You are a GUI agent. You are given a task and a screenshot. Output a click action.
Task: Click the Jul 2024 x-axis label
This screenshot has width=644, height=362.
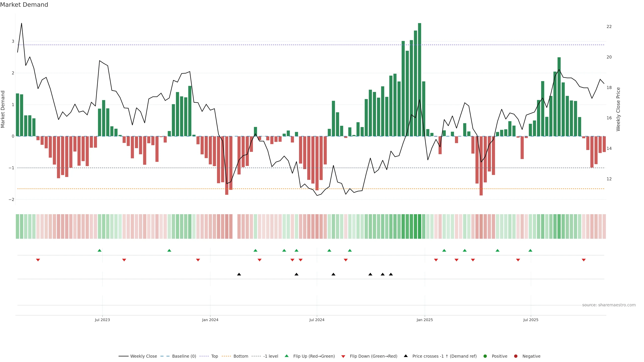click(x=317, y=320)
